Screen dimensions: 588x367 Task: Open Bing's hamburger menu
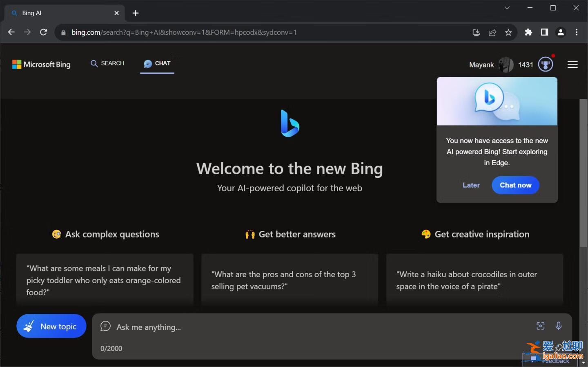pyautogui.click(x=572, y=64)
